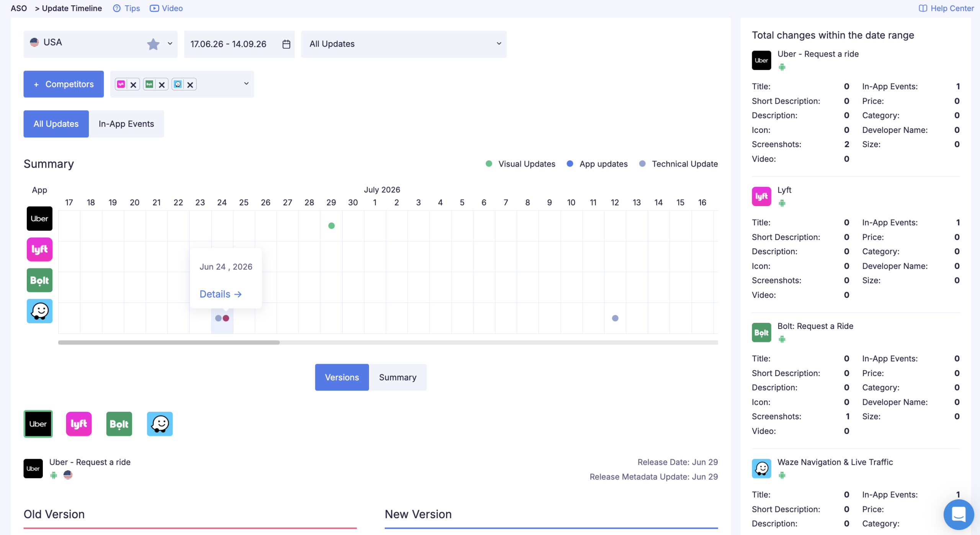Choose the Waze thumbnail under Versions
Image resolution: width=980 pixels, height=535 pixels.
point(160,424)
